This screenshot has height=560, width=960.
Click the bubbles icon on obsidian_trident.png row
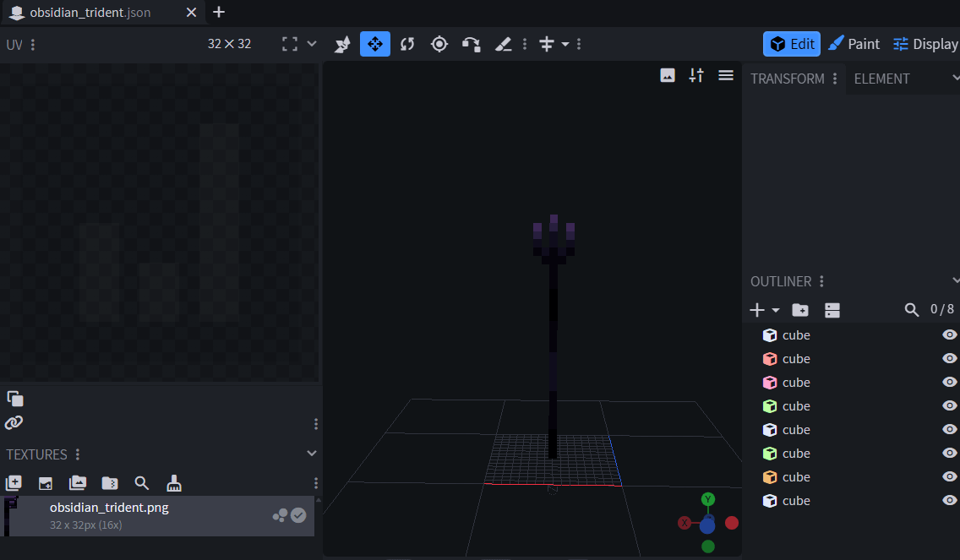280,516
